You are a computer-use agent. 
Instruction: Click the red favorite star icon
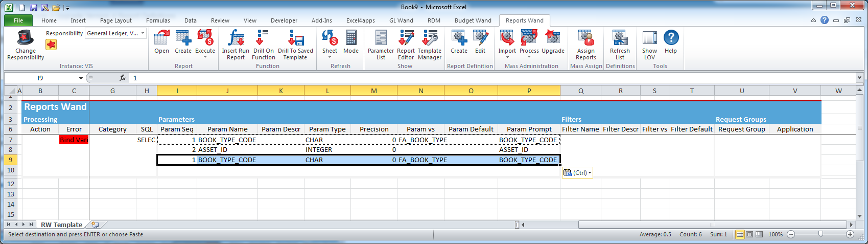pyautogui.click(x=51, y=45)
